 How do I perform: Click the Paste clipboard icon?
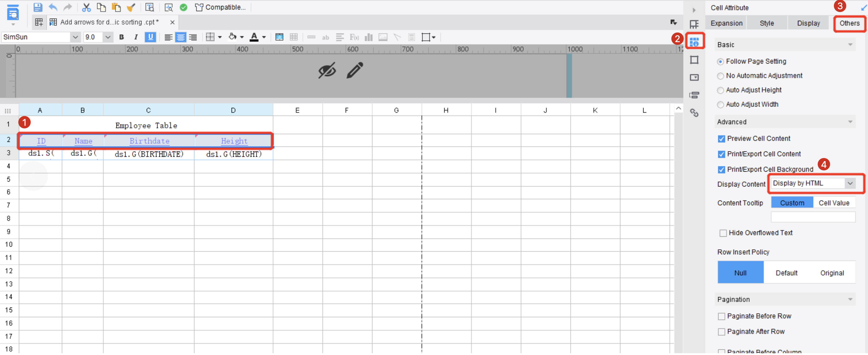pyautogui.click(x=116, y=7)
